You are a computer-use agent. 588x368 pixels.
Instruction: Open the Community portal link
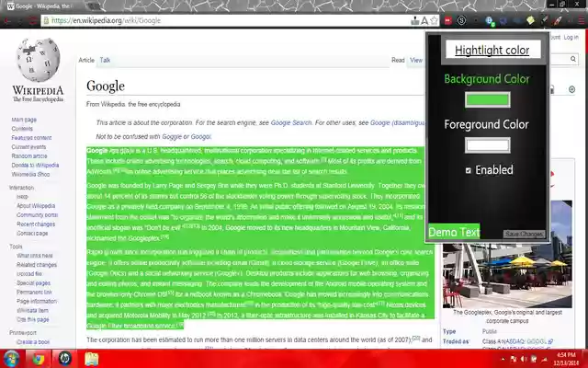pyautogui.click(x=37, y=214)
